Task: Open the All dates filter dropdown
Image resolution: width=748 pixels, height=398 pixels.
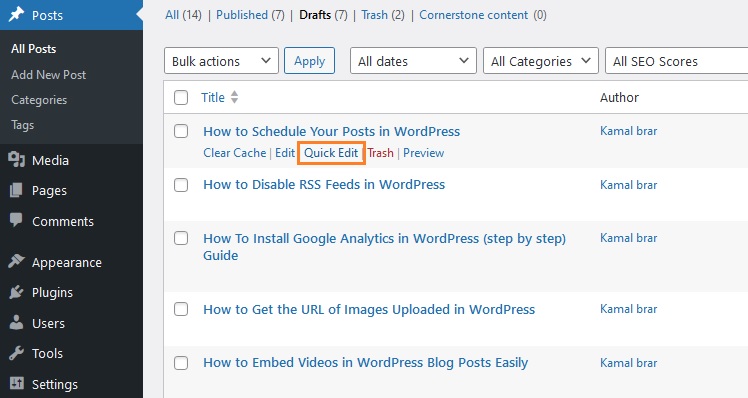Action: pos(413,61)
